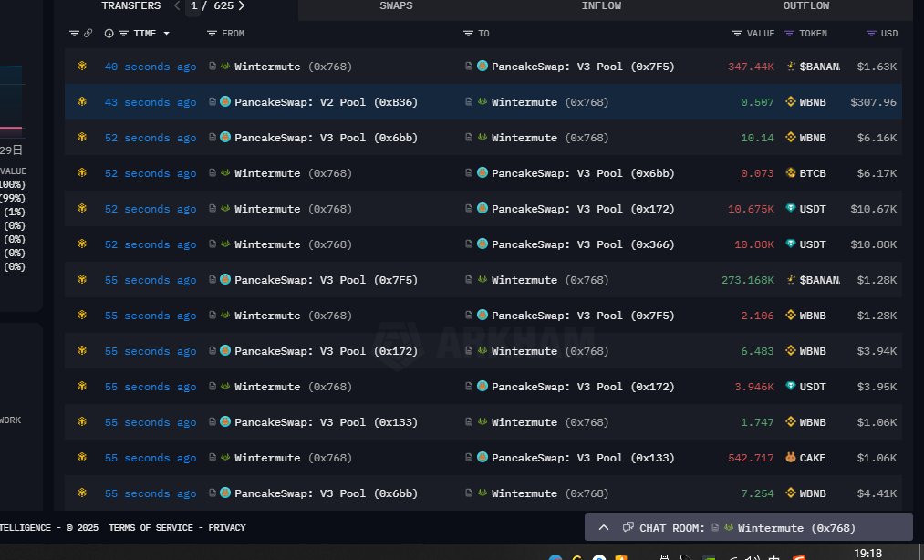Copy the V3 Pool (0x366) recipient address
This screenshot has height=560, width=924.
point(469,244)
